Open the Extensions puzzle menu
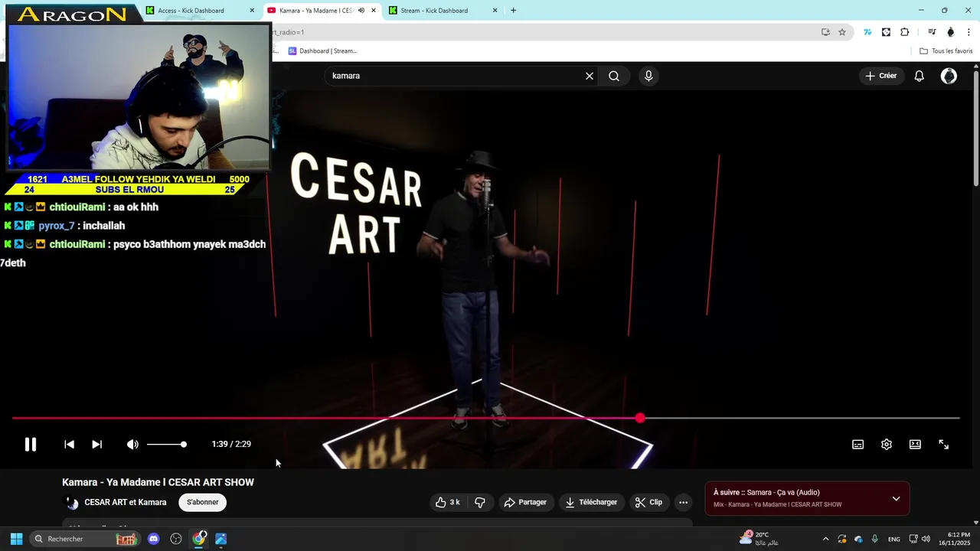This screenshot has height=551, width=980. [905, 32]
